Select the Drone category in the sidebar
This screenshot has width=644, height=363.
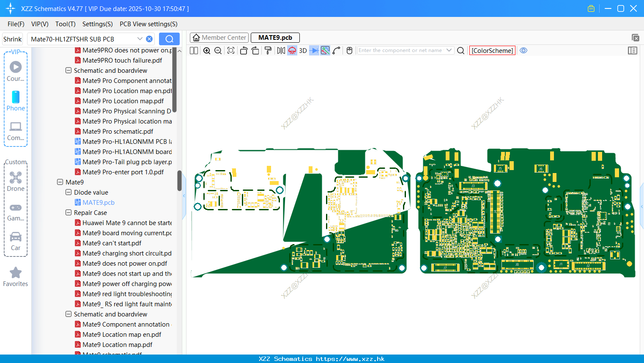[16, 181]
